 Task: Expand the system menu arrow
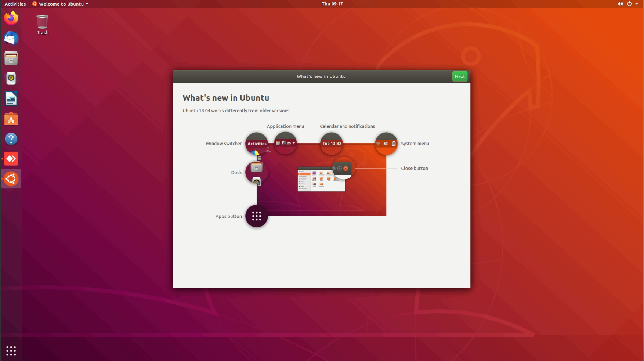coord(637,4)
